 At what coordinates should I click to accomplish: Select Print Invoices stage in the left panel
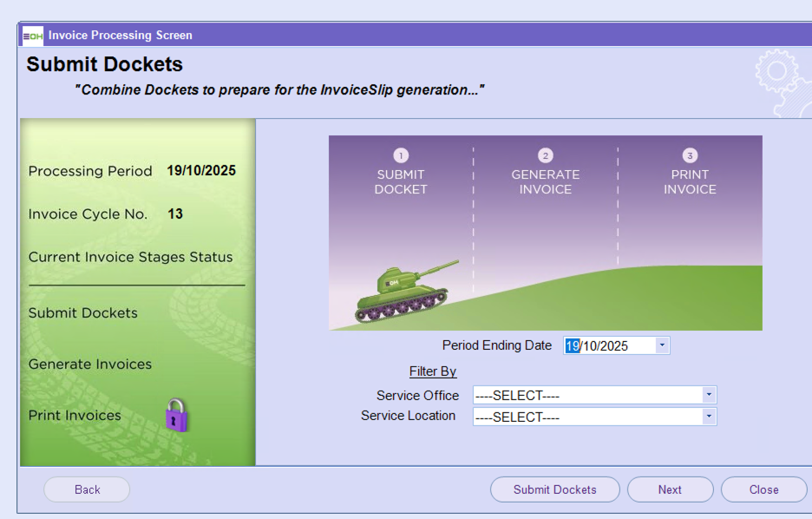point(75,416)
